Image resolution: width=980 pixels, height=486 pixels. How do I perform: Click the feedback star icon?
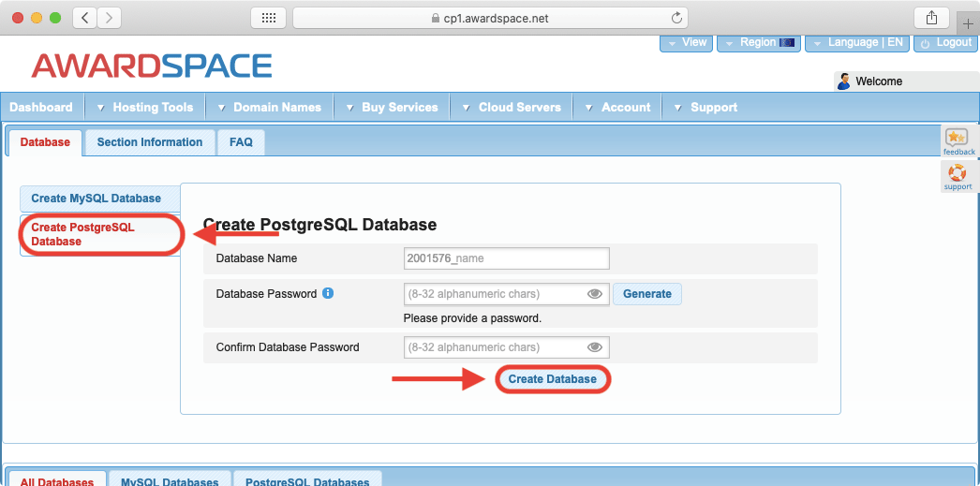[x=958, y=139]
